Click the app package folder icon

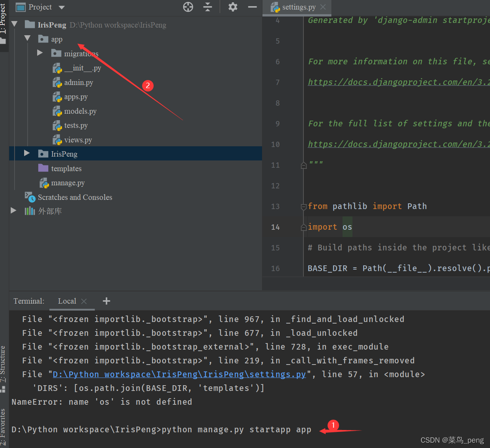[43, 39]
